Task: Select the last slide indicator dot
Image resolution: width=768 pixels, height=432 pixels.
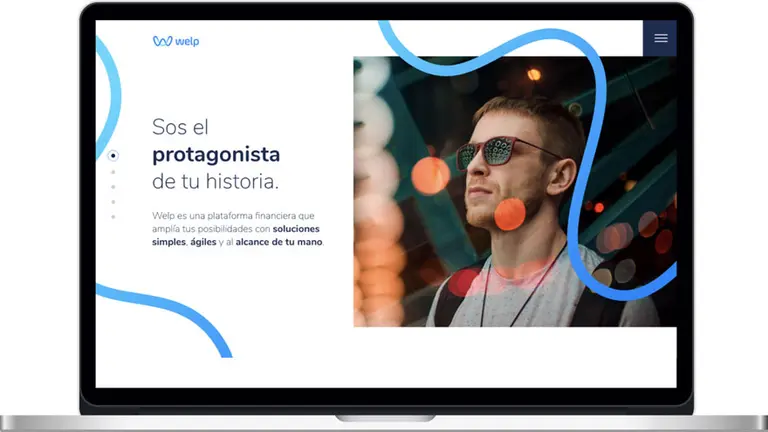Action: (113, 216)
